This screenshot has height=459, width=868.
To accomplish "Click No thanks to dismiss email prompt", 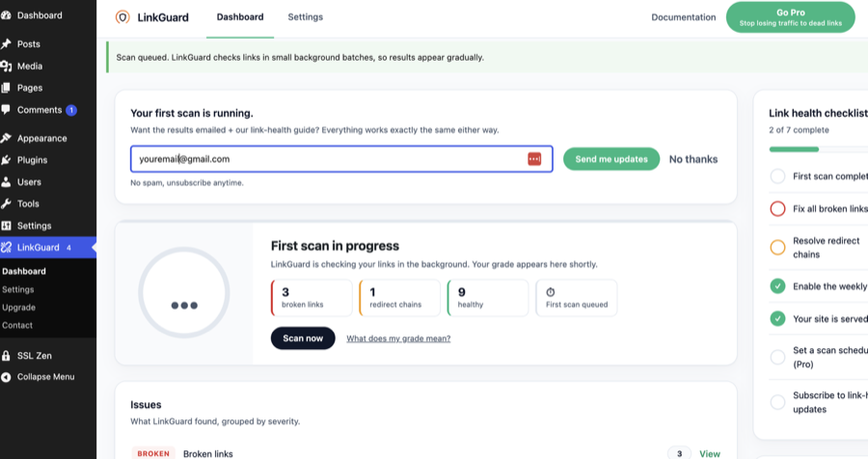I will (x=693, y=159).
